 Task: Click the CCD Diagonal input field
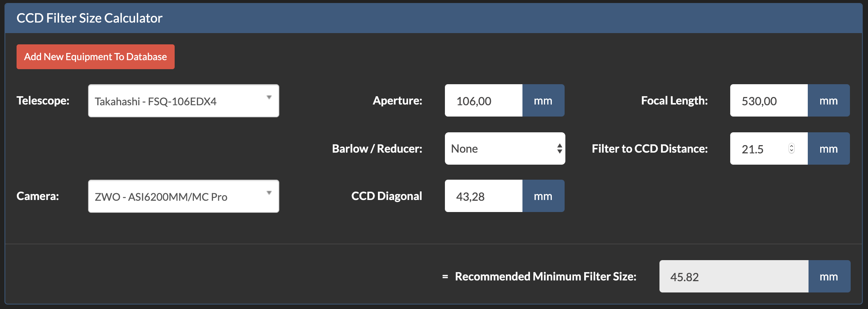[x=483, y=196]
